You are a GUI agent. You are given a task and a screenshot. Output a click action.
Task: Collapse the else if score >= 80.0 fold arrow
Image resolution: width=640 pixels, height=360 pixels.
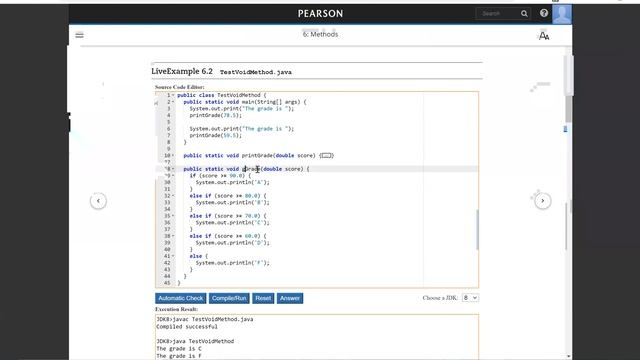click(173, 196)
